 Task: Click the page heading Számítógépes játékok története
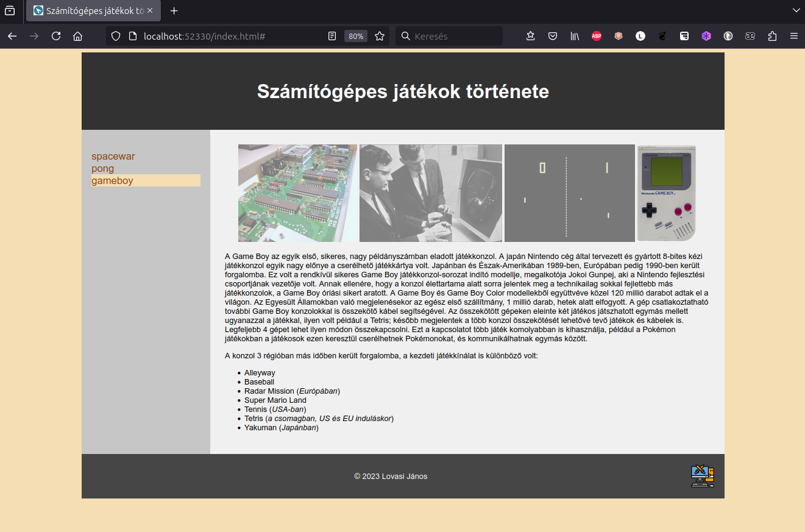pyautogui.click(x=403, y=91)
